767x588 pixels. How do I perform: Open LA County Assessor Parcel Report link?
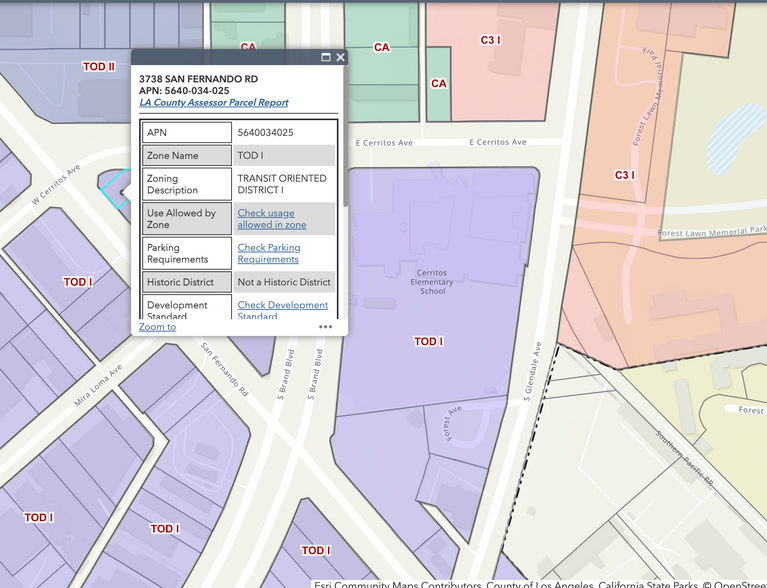(213, 102)
